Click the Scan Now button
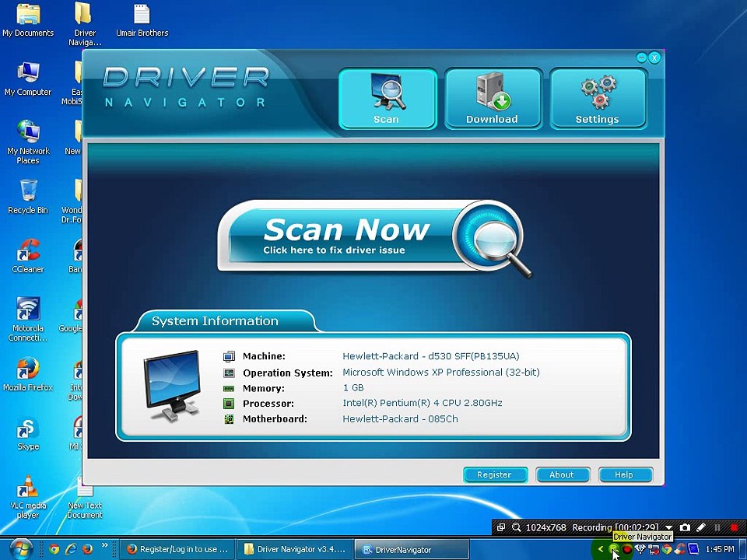This screenshot has width=747, height=560. tap(374, 237)
